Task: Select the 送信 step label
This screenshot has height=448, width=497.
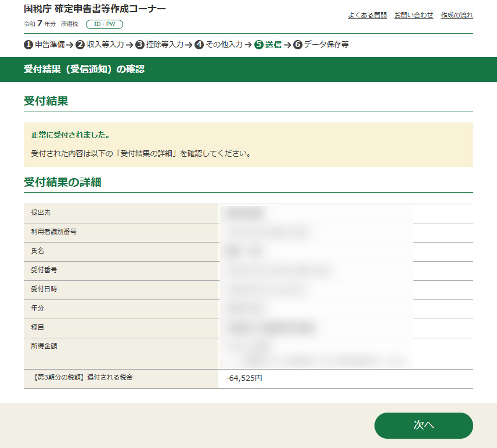Action: (273, 45)
